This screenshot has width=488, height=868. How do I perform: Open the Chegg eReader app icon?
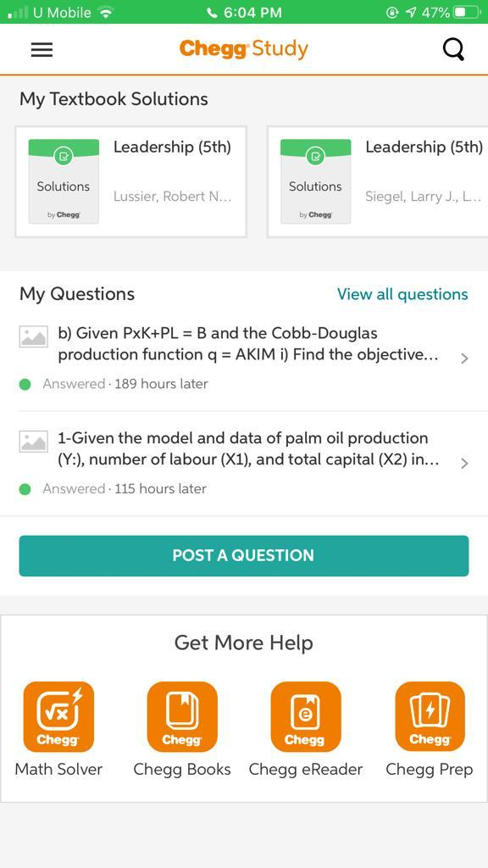pyautogui.click(x=305, y=715)
